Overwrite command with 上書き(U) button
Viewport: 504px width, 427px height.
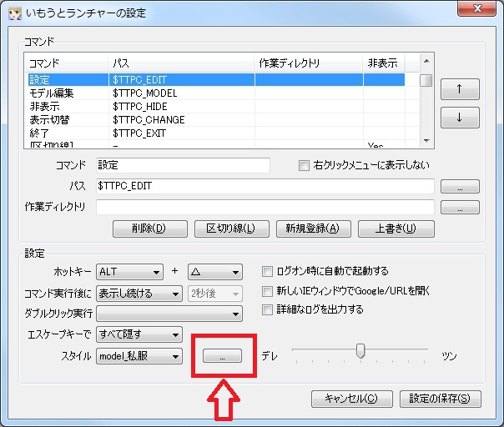click(396, 229)
